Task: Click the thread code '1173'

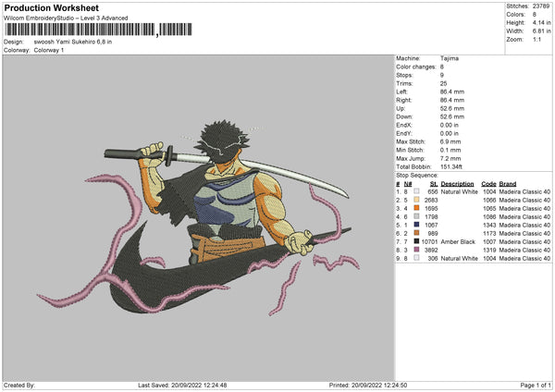Action: click(489, 234)
